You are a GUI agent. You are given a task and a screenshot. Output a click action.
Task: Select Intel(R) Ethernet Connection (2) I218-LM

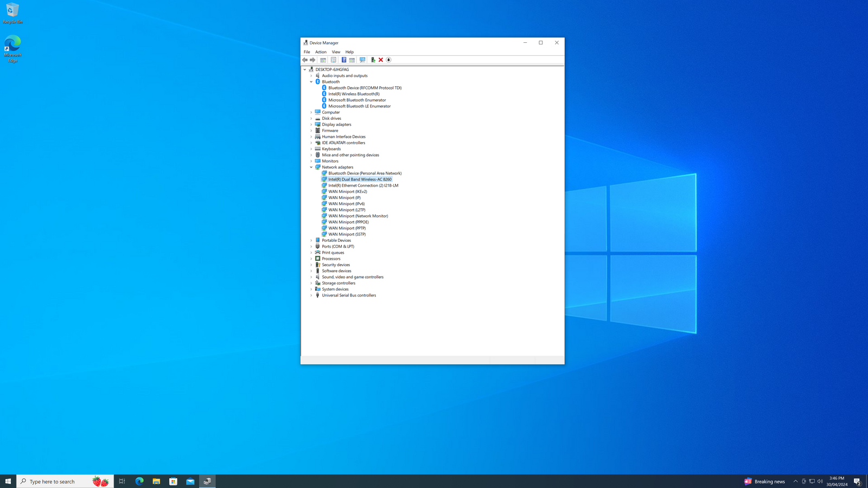click(363, 185)
